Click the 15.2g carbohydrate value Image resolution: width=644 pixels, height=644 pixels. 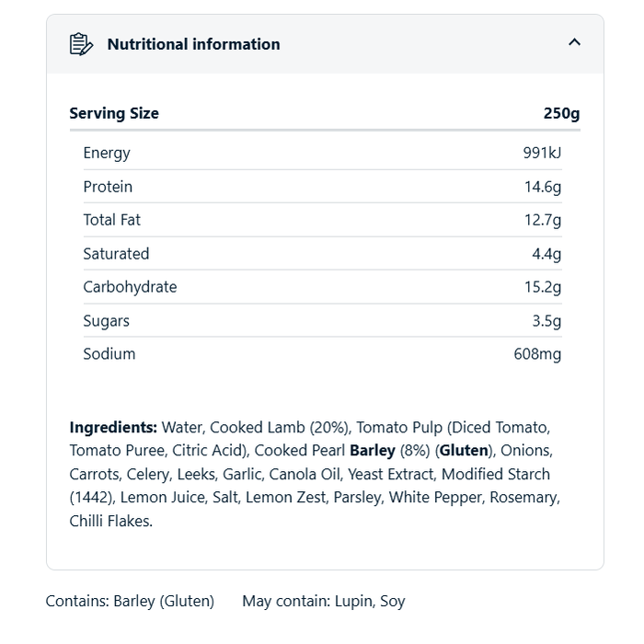pyautogui.click(x=543, y=287)
